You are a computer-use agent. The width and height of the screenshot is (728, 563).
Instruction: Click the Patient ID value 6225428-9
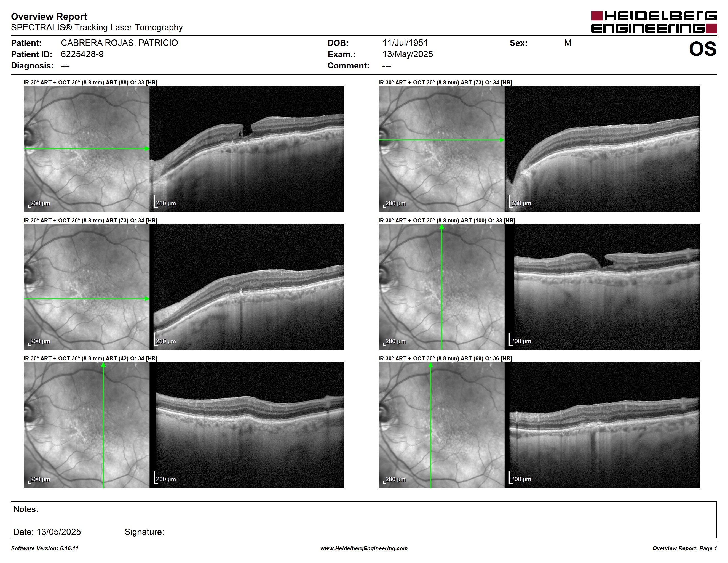pyautogui.click(x=82, y=54)
